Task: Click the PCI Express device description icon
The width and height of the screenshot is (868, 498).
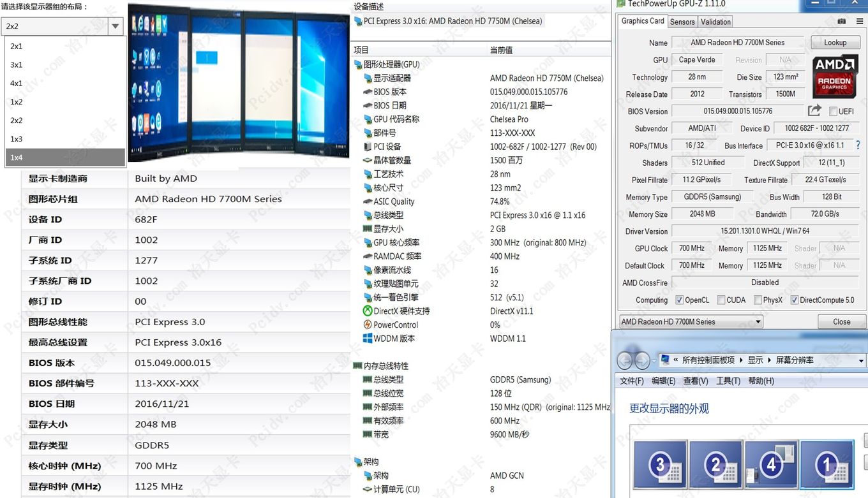Action: tap(358, 21)
